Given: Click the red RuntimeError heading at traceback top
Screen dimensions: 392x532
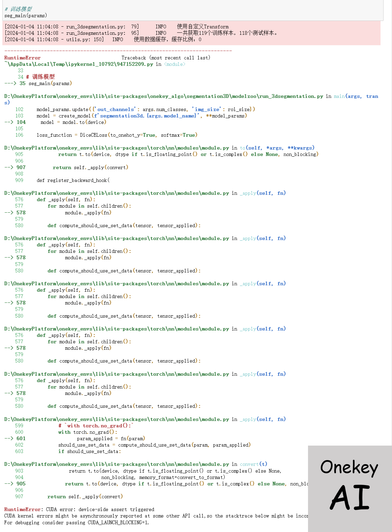Looking at the screenshot, I should (x=22, y=58).
